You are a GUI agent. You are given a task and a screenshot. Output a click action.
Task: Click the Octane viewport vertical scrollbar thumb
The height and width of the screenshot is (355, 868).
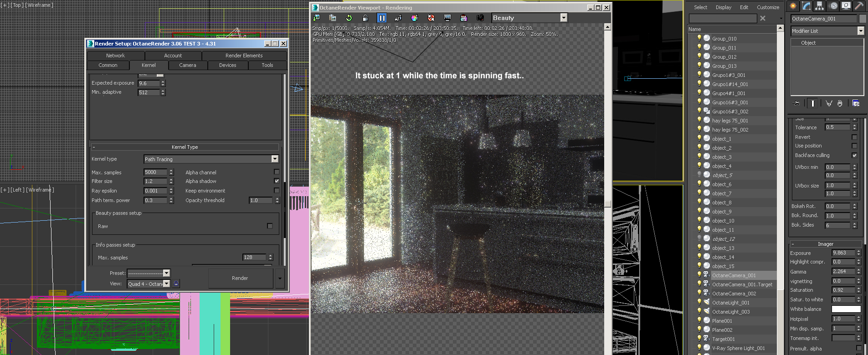pyautogui.click(x=607, y=204)
